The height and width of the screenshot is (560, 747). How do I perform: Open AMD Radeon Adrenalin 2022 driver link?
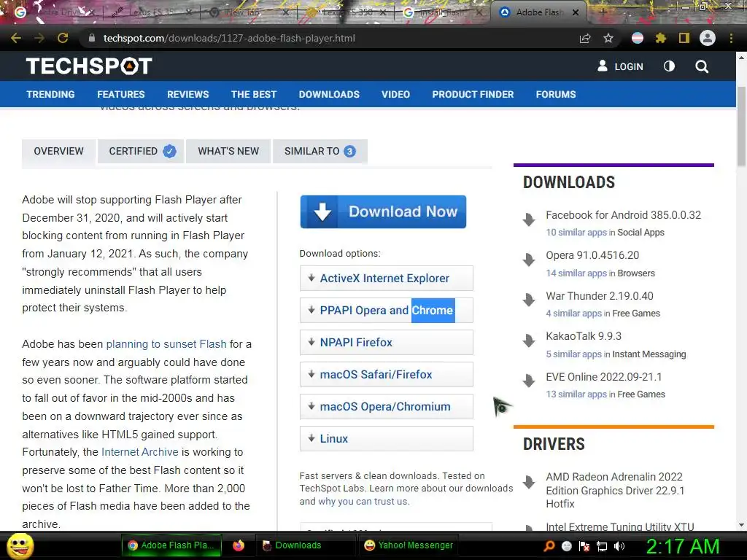click(x=615, y=490)
